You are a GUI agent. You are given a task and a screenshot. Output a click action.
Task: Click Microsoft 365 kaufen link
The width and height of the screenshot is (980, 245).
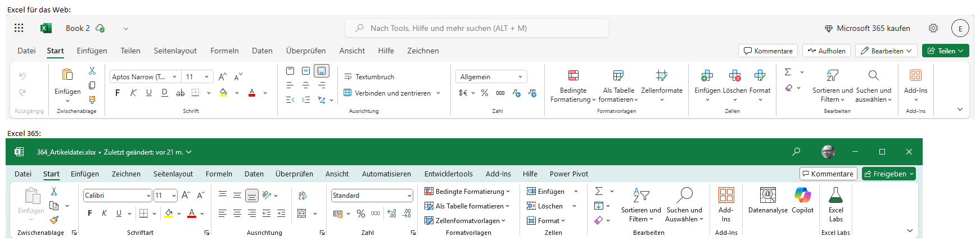[x=867, y=28]
